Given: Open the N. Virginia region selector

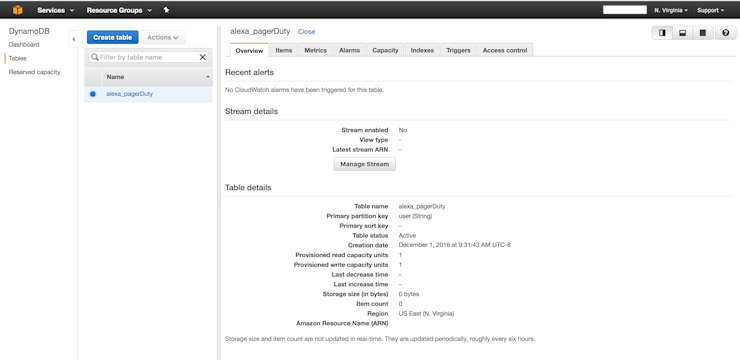Looking at the screenshot, I should [x=671, y=10].
